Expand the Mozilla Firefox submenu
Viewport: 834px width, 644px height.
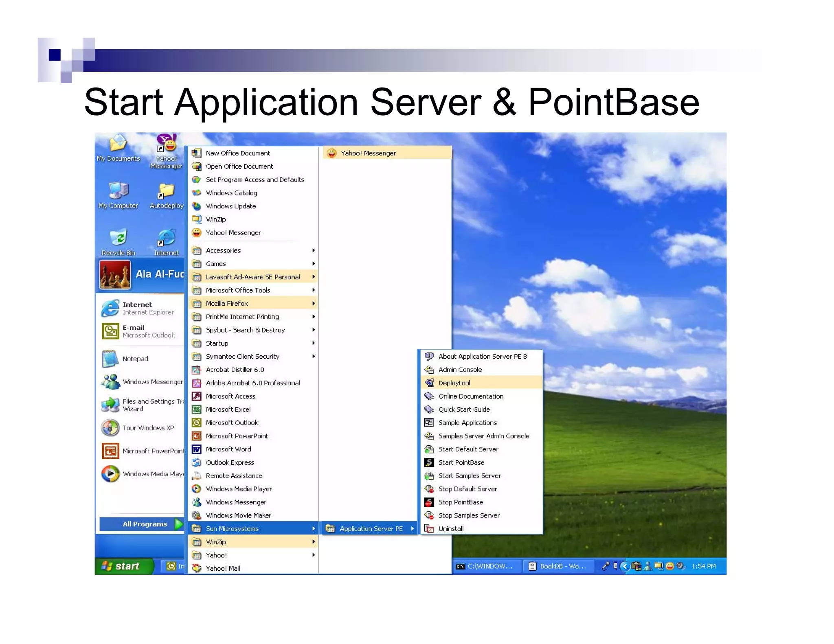253,303
